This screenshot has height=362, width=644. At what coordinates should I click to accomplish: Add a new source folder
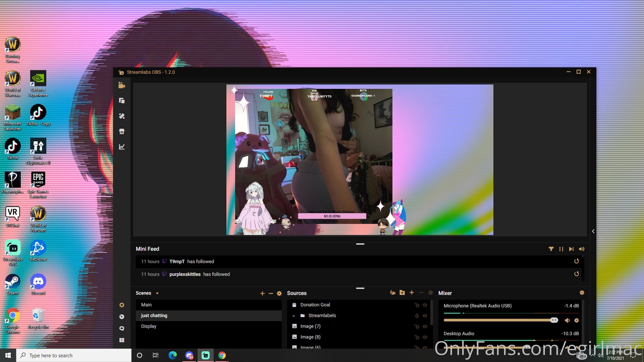click(x=402, y=293)
